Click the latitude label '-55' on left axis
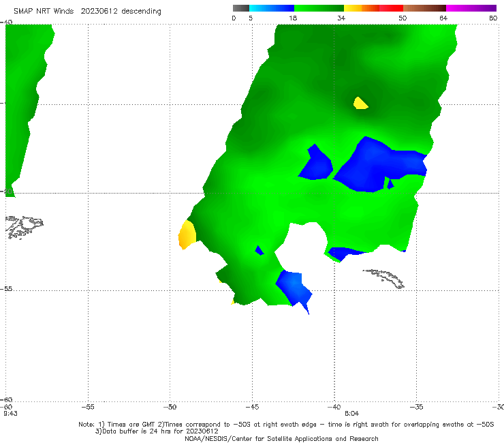 click(x=6, y=288)
